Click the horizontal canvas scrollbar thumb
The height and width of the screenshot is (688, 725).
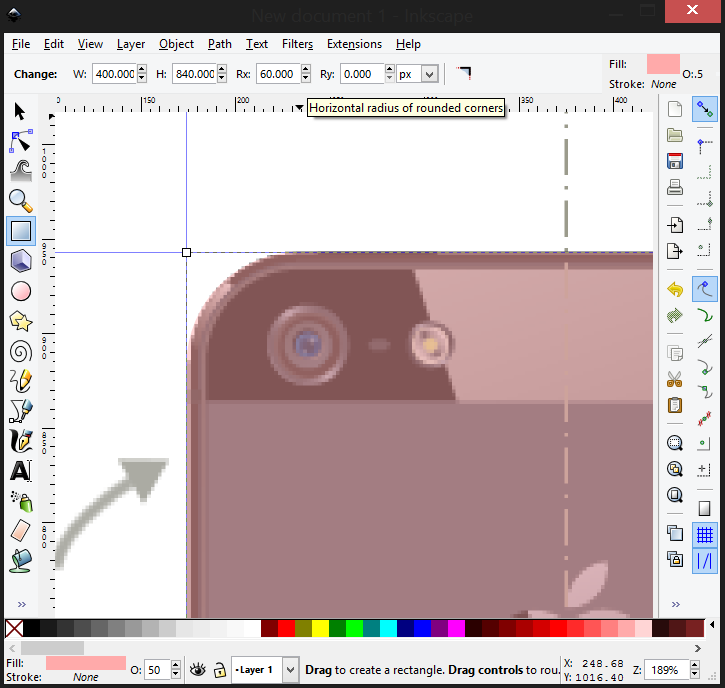[x=52, y=648]
